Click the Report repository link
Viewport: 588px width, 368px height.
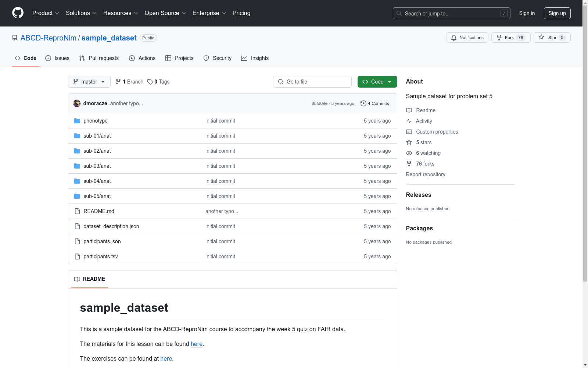[x=426, y=174]
